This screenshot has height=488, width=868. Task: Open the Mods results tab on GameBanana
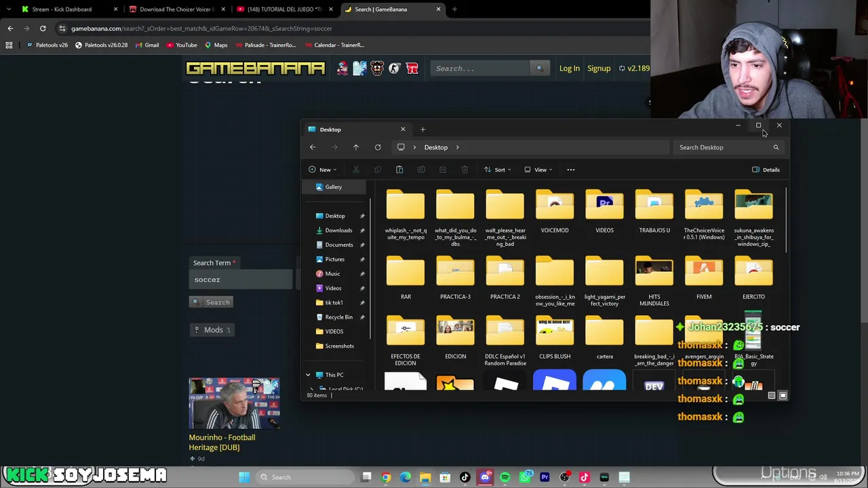pyautogui.click(x=212, y=330)
